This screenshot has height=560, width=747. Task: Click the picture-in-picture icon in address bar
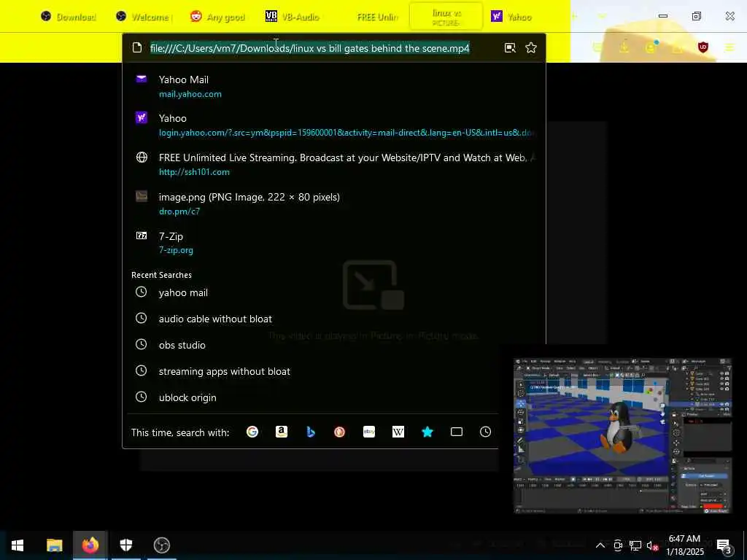pos(510,47)
